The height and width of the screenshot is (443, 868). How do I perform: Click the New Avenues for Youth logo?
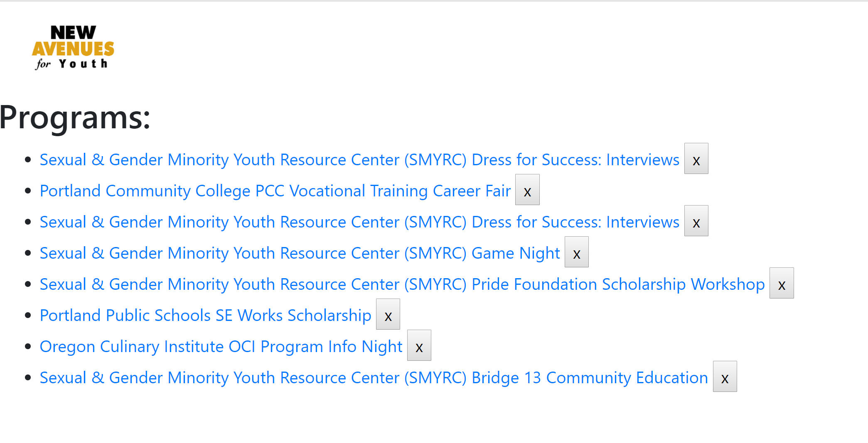click(73, 47)
